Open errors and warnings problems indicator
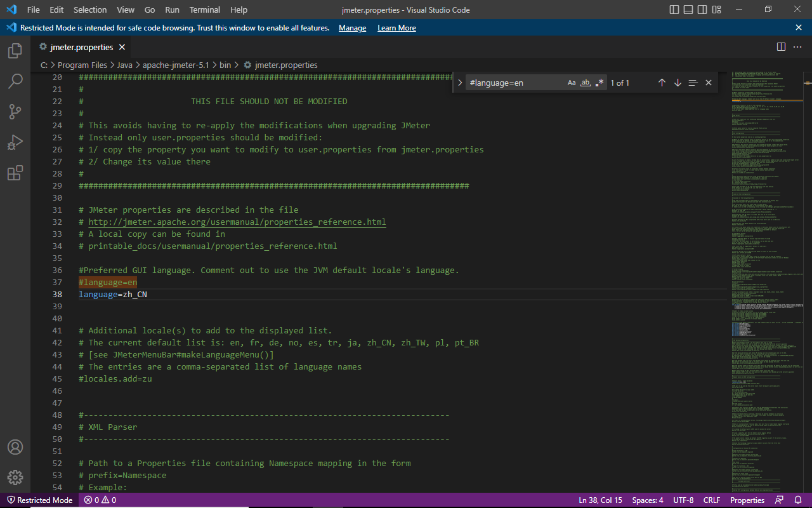 click(x=100, y=500)
